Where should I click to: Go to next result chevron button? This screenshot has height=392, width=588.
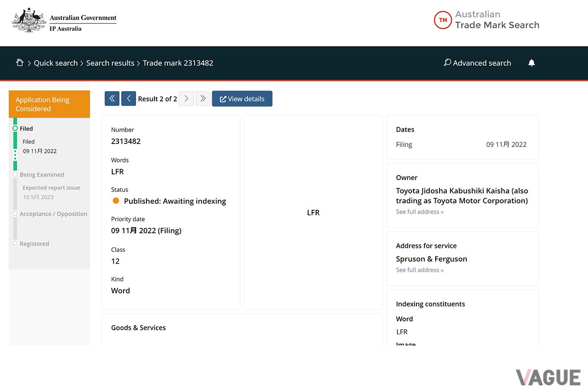tap(186, 98)
